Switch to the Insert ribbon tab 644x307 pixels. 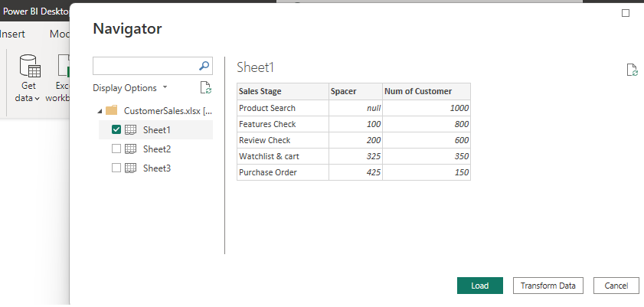13,34
